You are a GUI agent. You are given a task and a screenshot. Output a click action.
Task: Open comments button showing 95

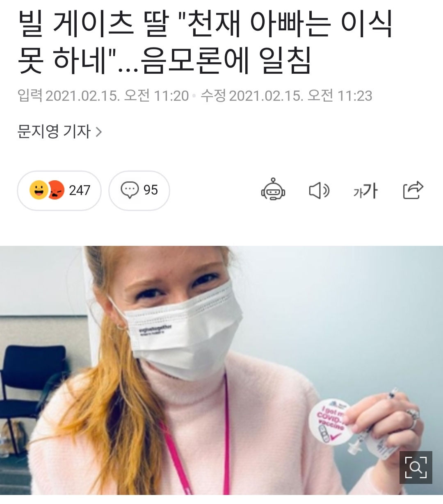[x=139, y=191]
